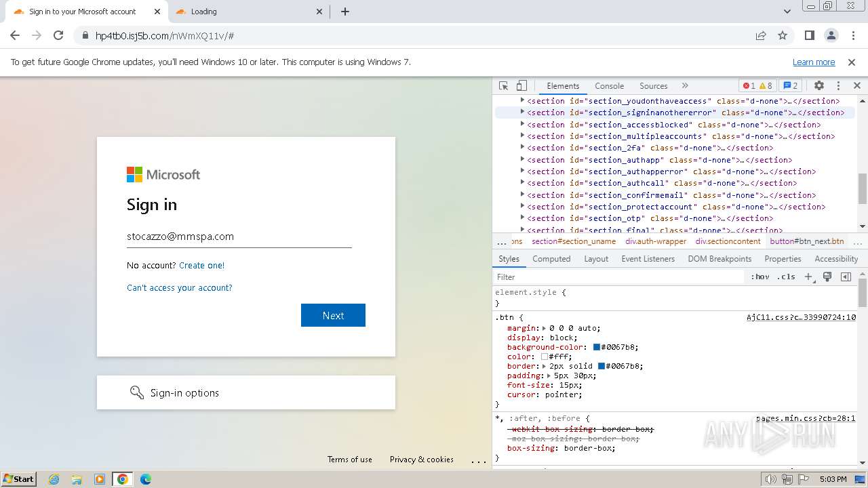Image resolution: width=868 pixels, height=488 pixels.
Task: Click the share page icon in address bar
Action: [761, 35]
